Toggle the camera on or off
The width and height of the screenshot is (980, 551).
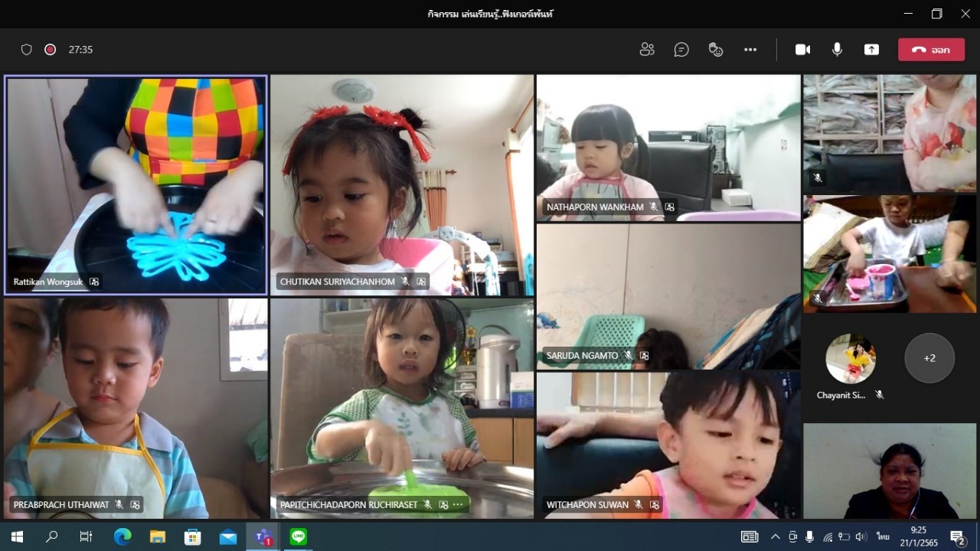[802, 50]
